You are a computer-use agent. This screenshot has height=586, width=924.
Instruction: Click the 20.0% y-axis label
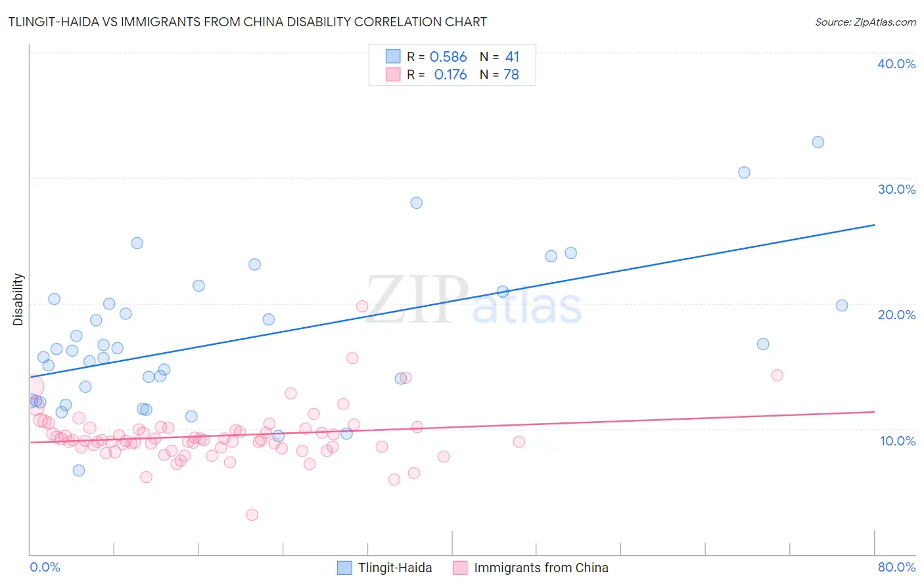pos(896,315)
